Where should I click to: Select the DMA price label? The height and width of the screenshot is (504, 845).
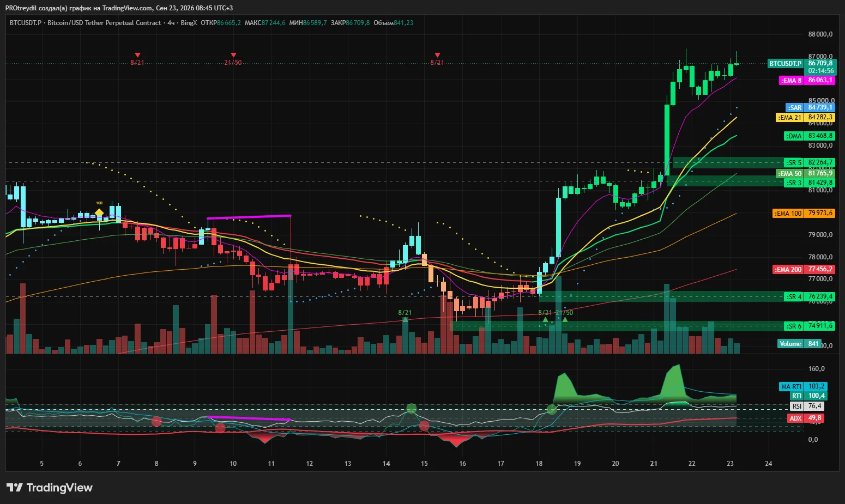point(810,136)
